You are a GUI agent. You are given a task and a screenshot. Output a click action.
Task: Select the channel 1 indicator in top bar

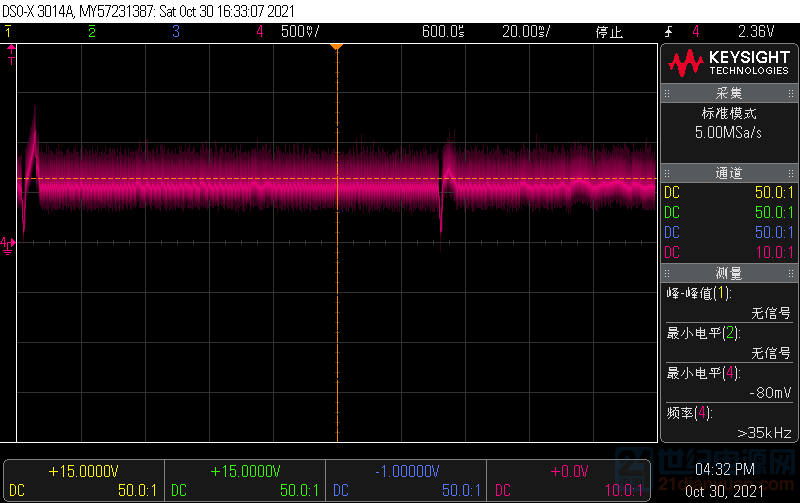(x=8, y=32)
